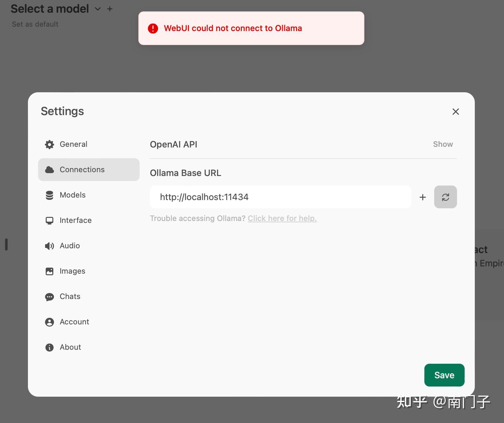Expand the Select a model dropdown

98,9
